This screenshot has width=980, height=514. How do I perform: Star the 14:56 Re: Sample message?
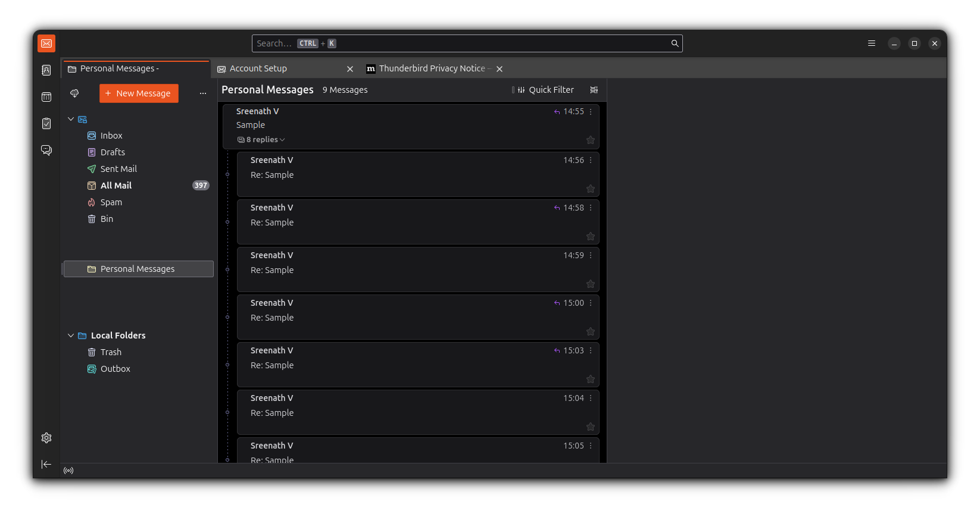point(590,189)
